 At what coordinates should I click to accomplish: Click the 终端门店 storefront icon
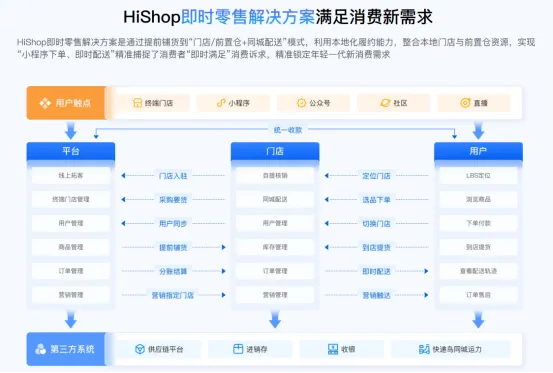pos(137,103)
